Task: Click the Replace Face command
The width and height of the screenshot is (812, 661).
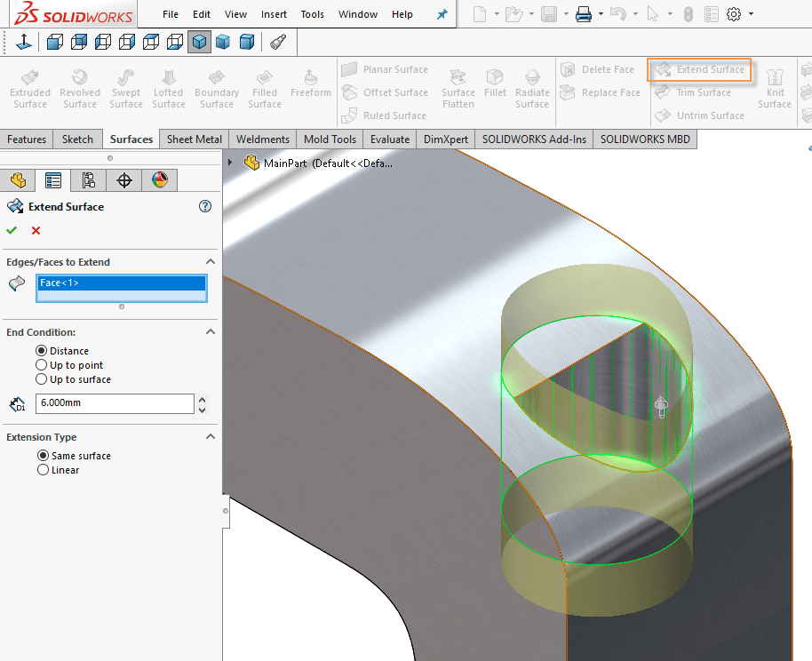Action: (601, 92)
